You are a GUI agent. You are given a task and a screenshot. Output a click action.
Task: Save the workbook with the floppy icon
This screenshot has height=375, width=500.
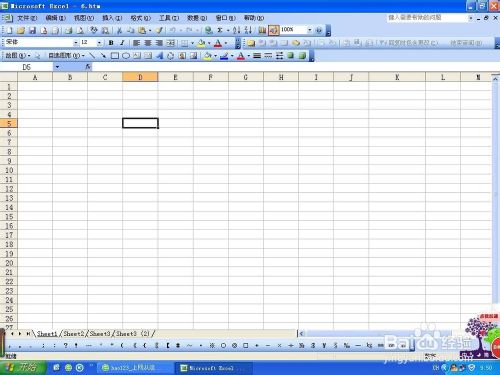coord(32,30)
